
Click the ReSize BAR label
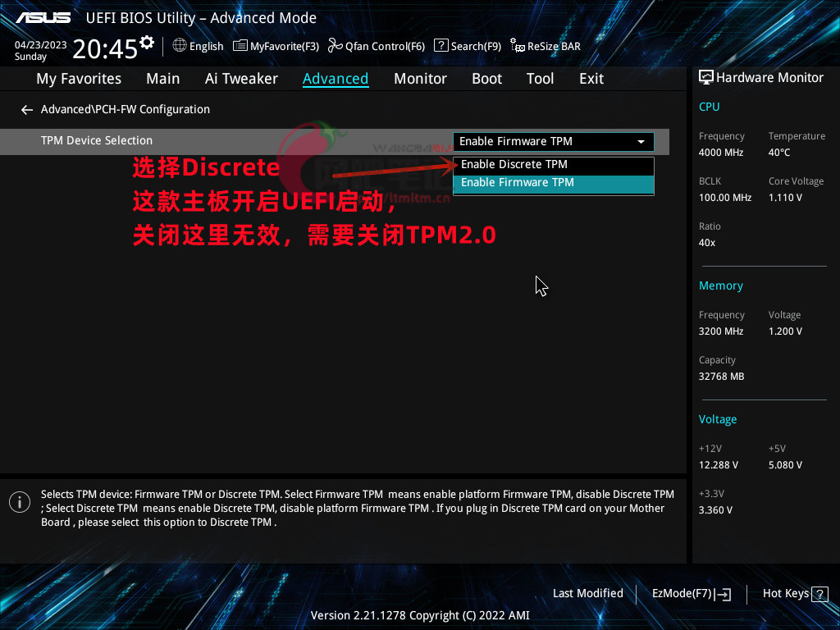tap(554, 47)
